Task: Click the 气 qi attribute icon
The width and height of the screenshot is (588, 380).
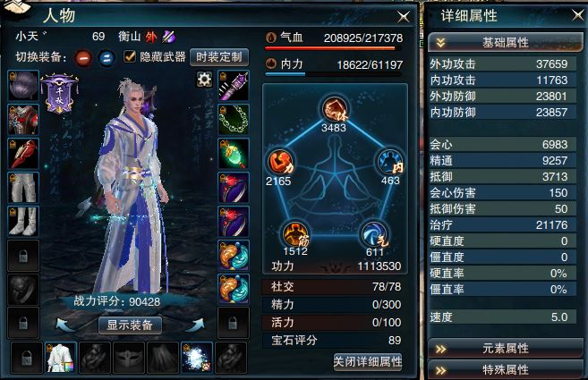Action: (374, 234)
